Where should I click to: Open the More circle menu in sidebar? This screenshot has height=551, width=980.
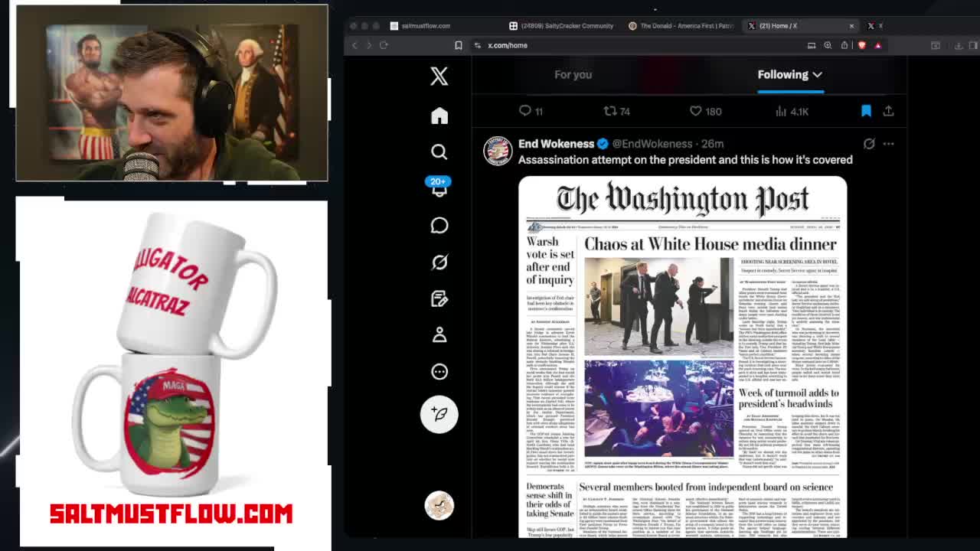pos(439,371)
